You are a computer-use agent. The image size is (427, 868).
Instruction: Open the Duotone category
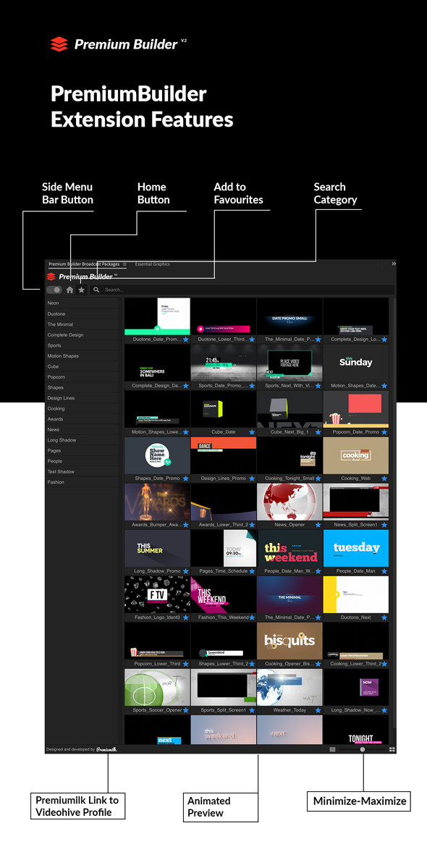pos(83,314)
